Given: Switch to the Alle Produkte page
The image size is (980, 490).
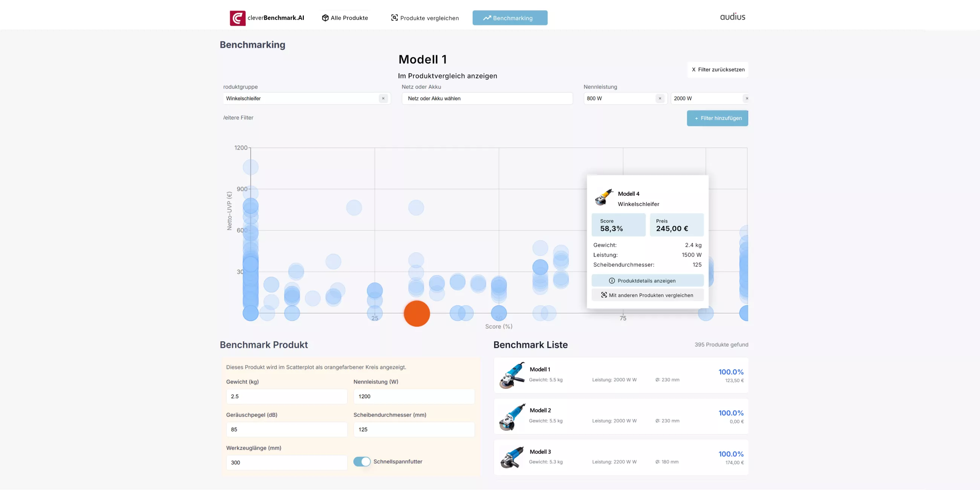Looking at the screenshot, I should coord(345,17).
